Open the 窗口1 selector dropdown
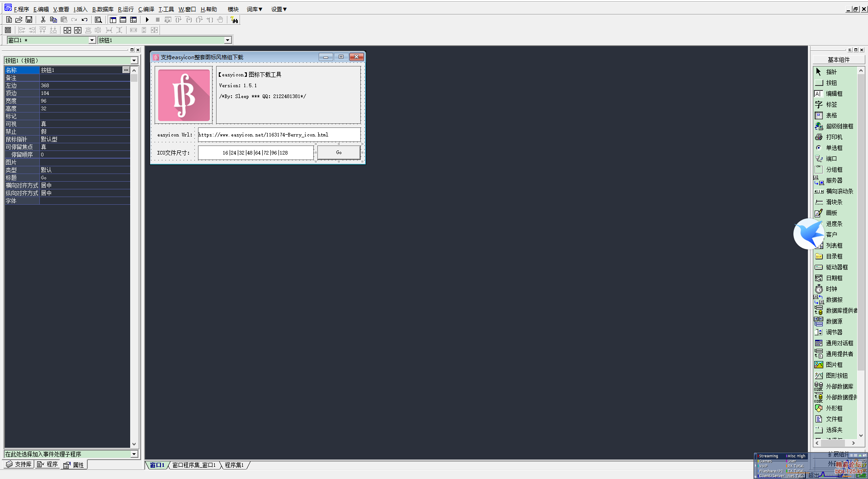Image resolution: width=868 pixels, height=479 pixels. [92, 40]
